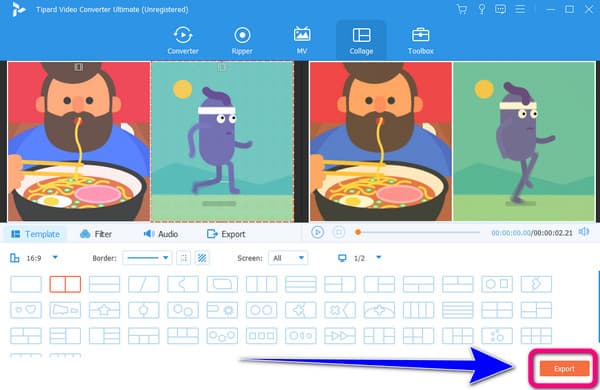The image size is (600, 390).
Task: Toggle the hatched border pattern button
Action: click(x=202, y=258)
